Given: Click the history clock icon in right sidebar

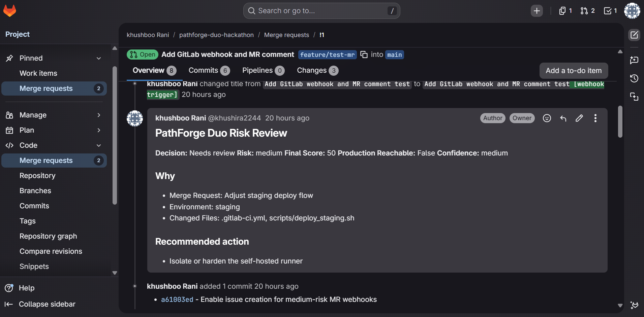Looking at the screenshot, I should (634, 78).
